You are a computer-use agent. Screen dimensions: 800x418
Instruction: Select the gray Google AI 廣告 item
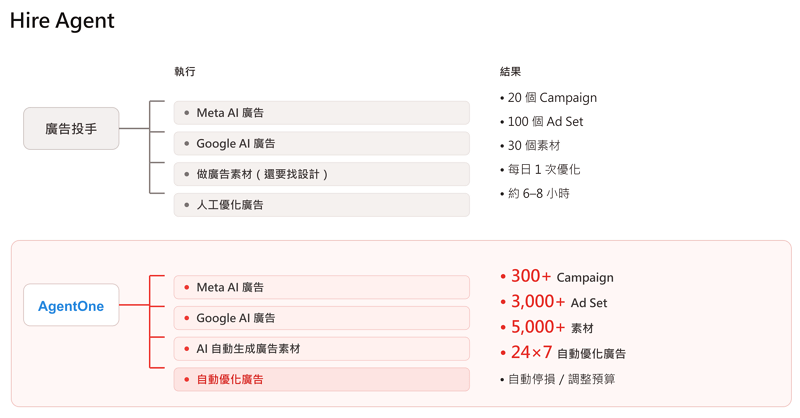tap(321, 143)
